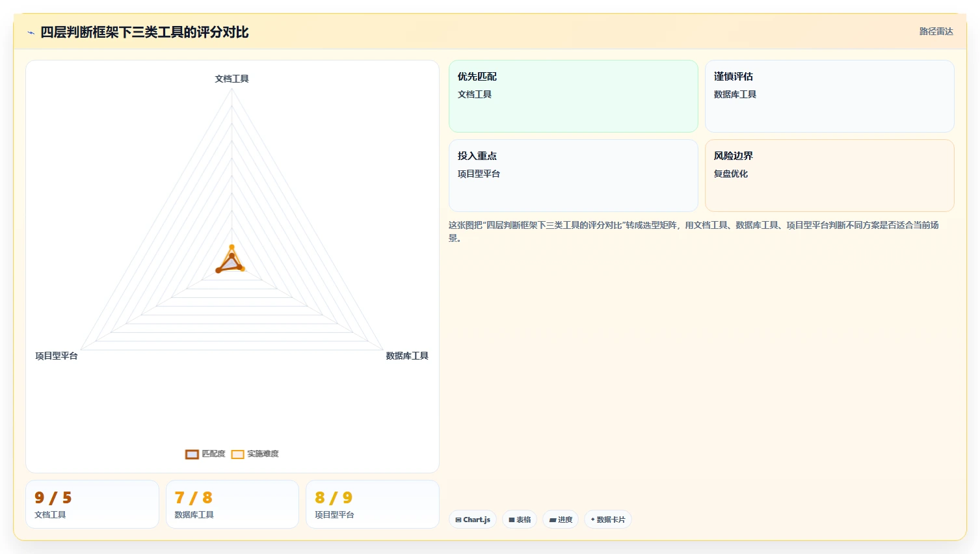Select the 表格 tag chip
The image size is (980, 554).
pos(520,520)
